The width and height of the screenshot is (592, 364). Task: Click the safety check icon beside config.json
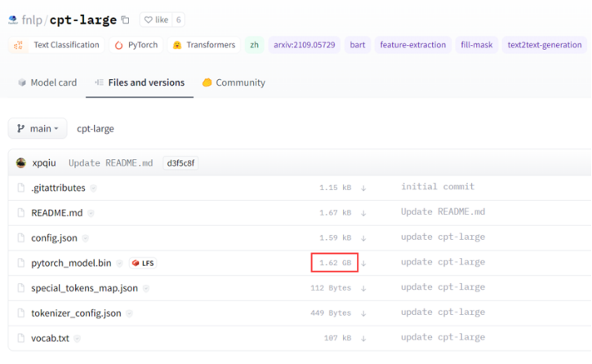(x=85, y=238)
